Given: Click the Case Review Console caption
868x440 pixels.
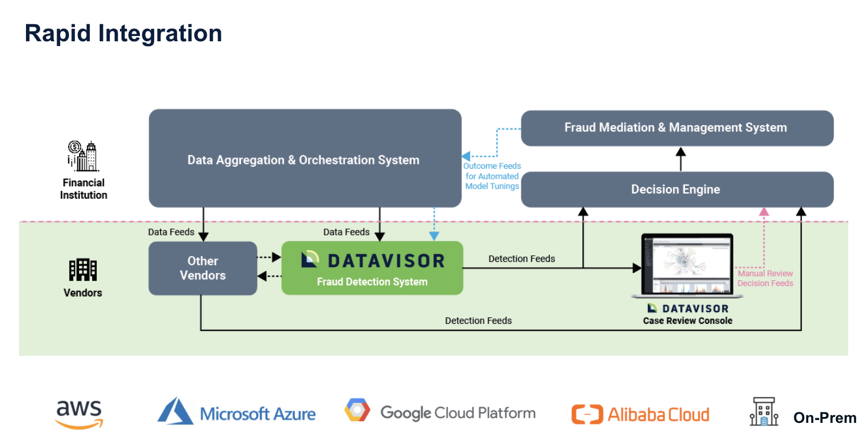Looking at the screenshot, I should (x=687, y=321).
